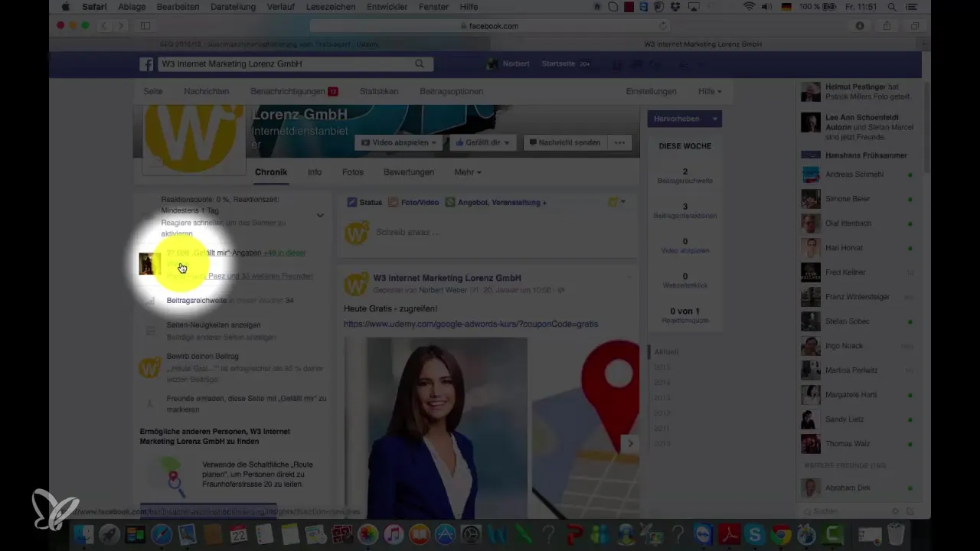980x551 pixels.
Task: Click Safari's show all tabs icon
Action: (x=913, y=25)
